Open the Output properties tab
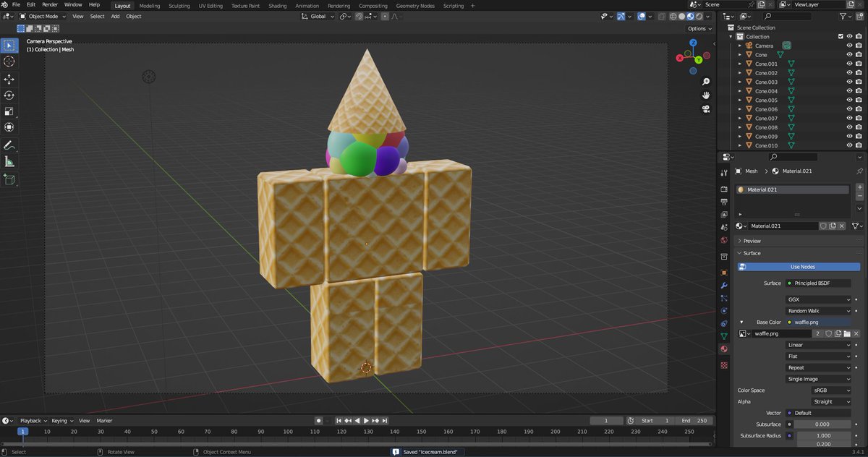This screenshot has height=457, width=868. pos(724,202)
